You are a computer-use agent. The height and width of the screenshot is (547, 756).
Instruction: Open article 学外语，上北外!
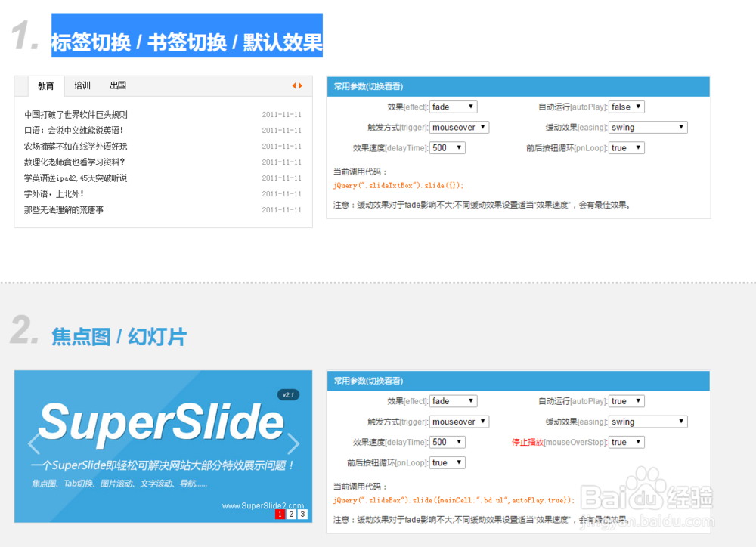[x=54, y=193]
